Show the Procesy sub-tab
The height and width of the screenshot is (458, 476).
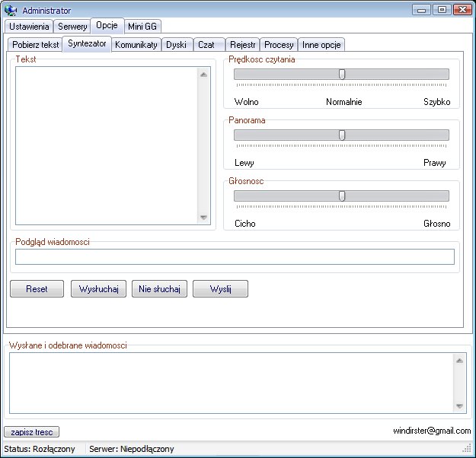279,45
